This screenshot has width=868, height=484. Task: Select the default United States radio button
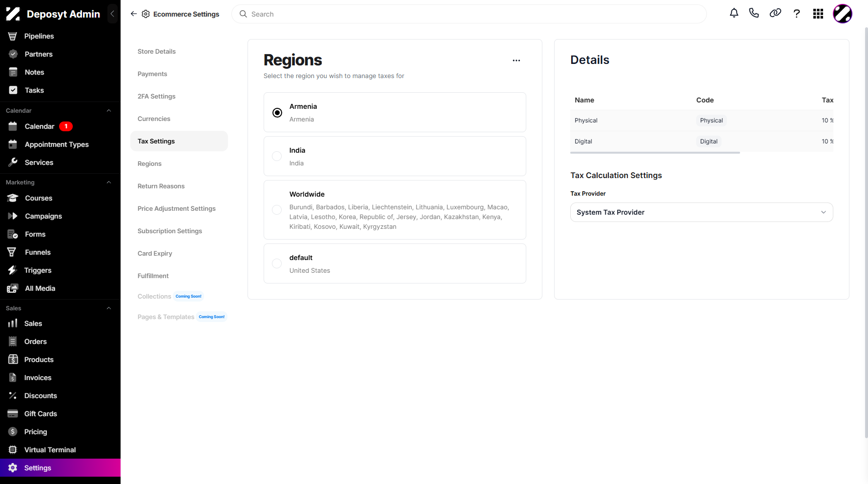pos(277,263)
